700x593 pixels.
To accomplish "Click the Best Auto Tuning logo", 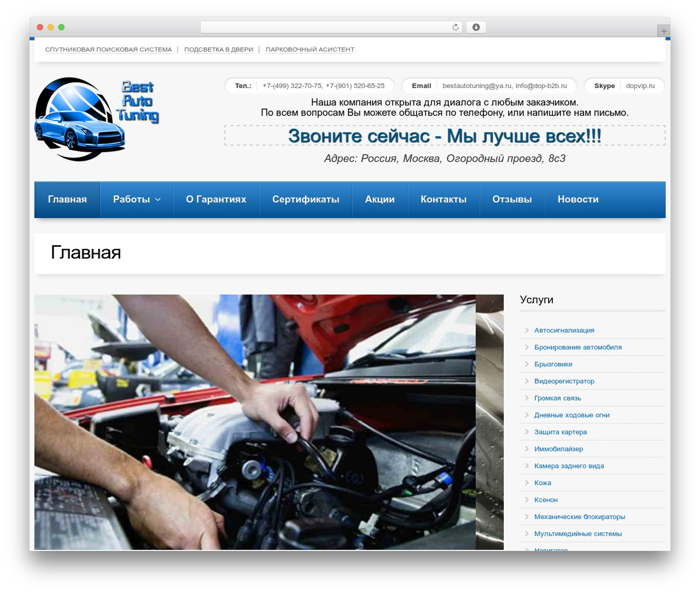I will coord(97,119).
